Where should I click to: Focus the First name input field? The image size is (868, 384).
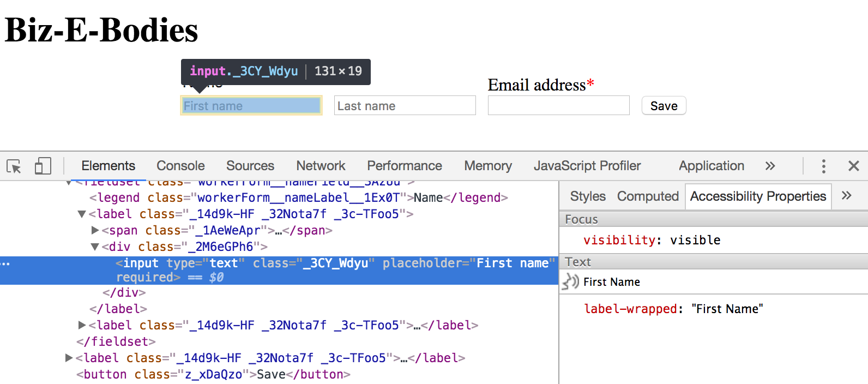coord(251,105)
